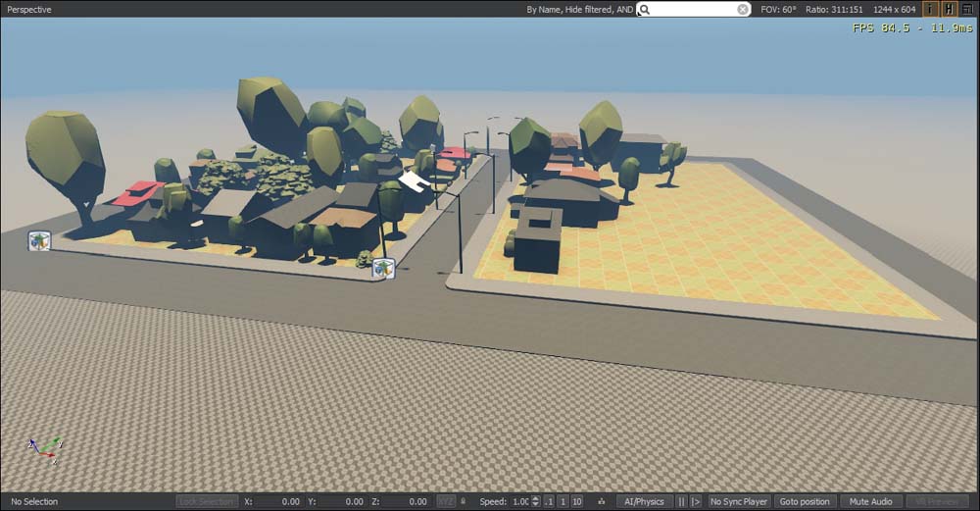Focus the Z coordinate field
This screenshot has height=511, width=980.
click(x=405, y=501)
